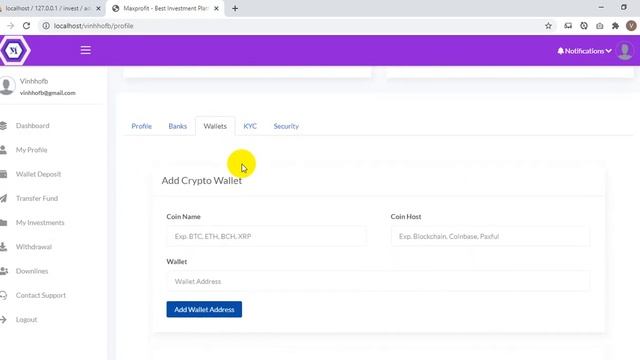Click the cast media toolbar icon
This screenshot has height=360, width=640.
point(568,26)
